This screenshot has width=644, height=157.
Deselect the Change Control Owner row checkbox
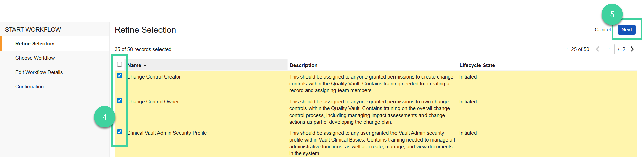(119, 101)
